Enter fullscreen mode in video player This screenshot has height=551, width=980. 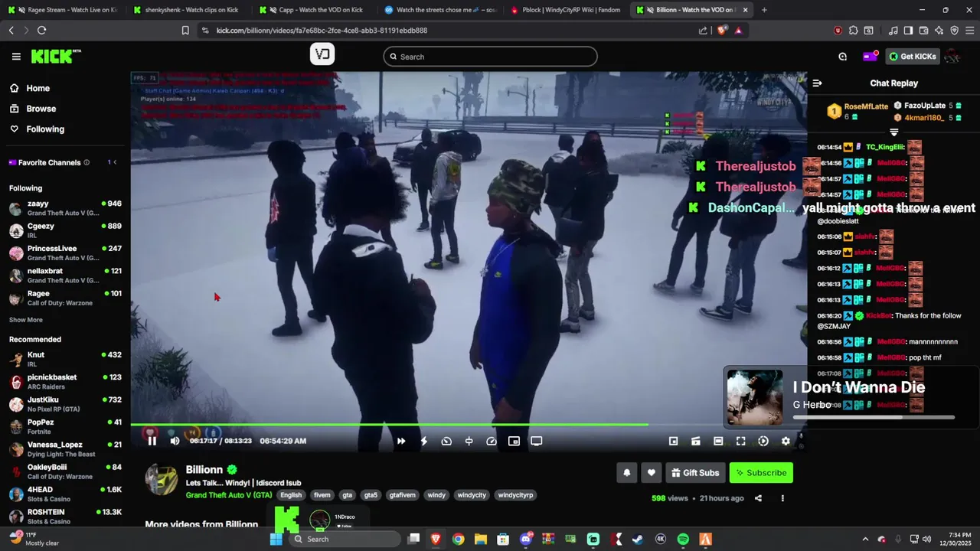click(x=740, y=441)
